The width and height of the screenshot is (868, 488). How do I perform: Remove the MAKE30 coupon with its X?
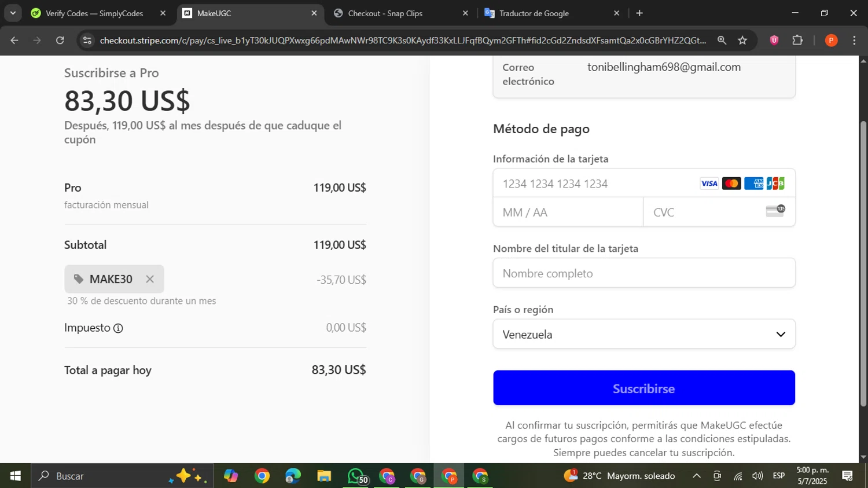[150, 279]
